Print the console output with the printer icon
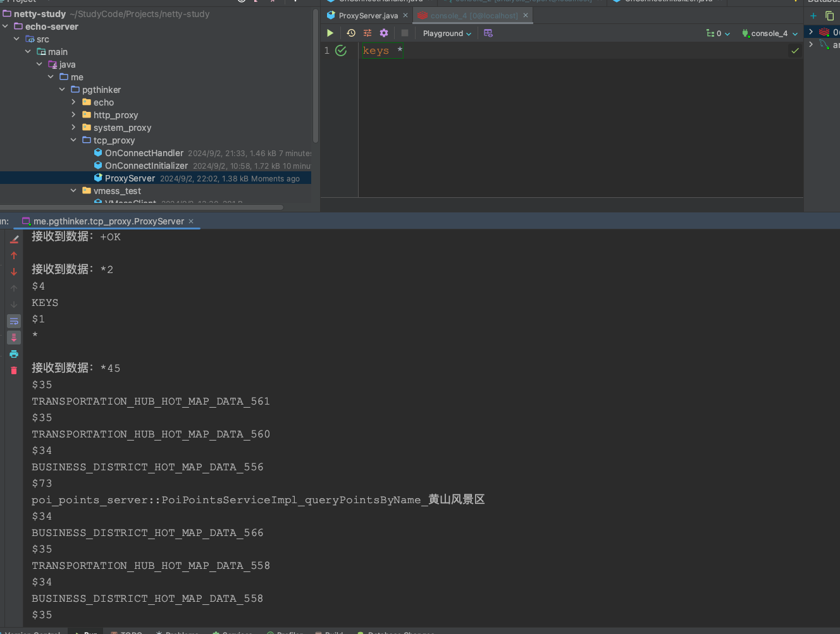Image resolution: width=840 pixels, height=634 pixels. [14, 354]
